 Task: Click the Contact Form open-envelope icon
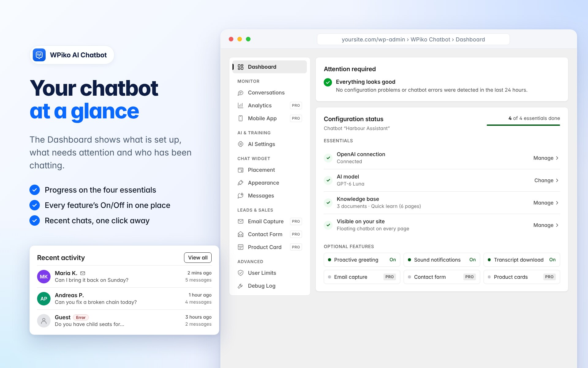tap(240, 234)
